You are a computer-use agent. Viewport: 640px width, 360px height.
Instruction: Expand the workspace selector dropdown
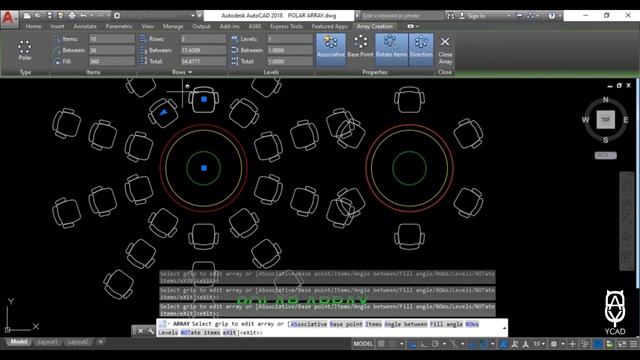coord(193,16)
